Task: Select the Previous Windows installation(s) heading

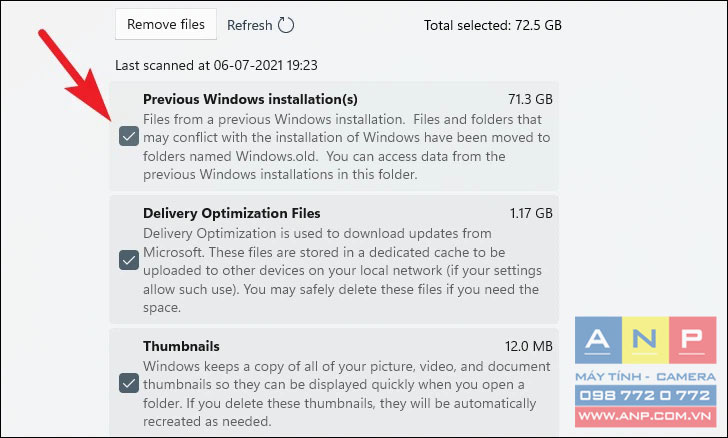Action: 250,99
